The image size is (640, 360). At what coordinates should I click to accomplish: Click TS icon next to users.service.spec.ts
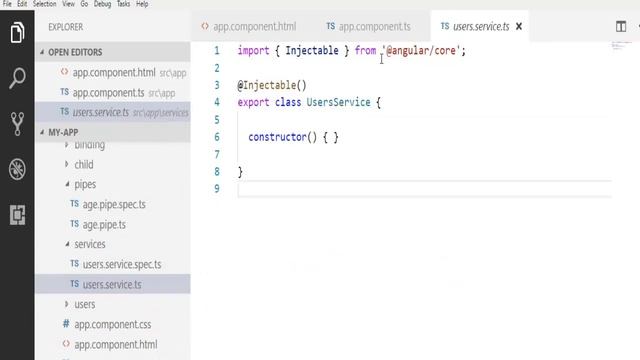click(x=74, y=263)
